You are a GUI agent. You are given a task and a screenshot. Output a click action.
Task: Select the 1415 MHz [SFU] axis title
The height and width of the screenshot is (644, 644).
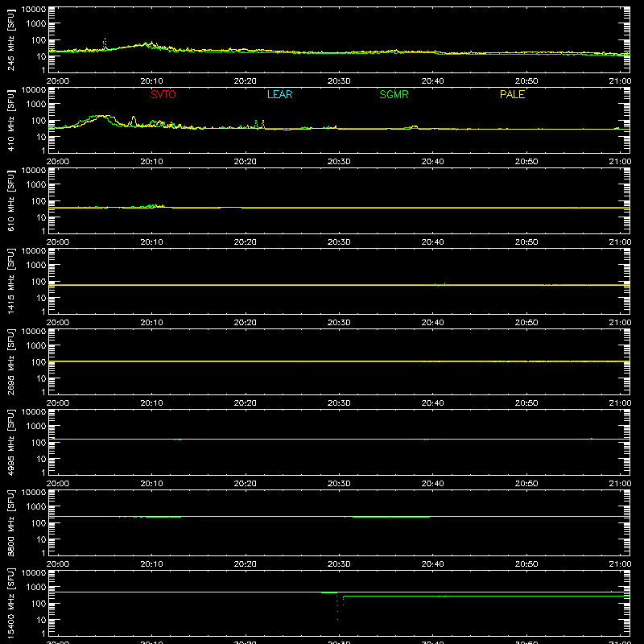10,282
